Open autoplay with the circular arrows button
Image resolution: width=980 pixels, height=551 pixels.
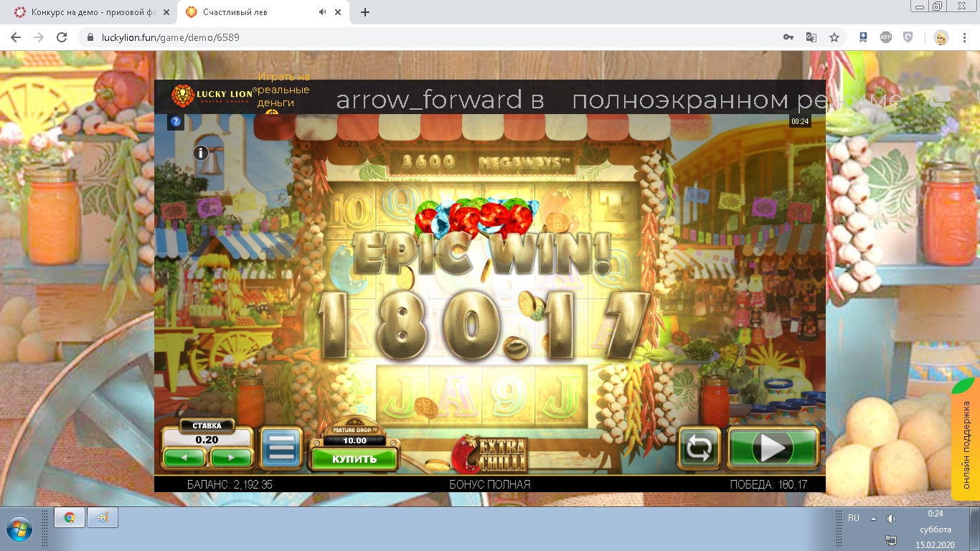click(699, 448)
